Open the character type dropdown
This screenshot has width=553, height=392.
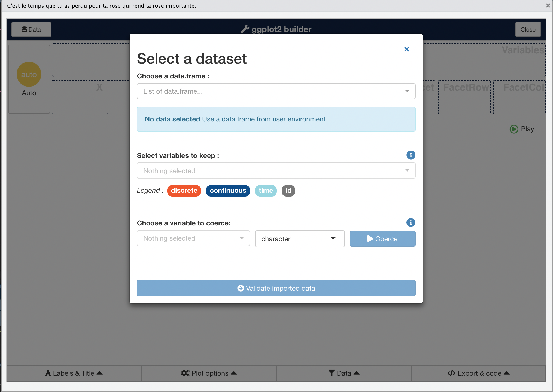click(x=300, y=239)
